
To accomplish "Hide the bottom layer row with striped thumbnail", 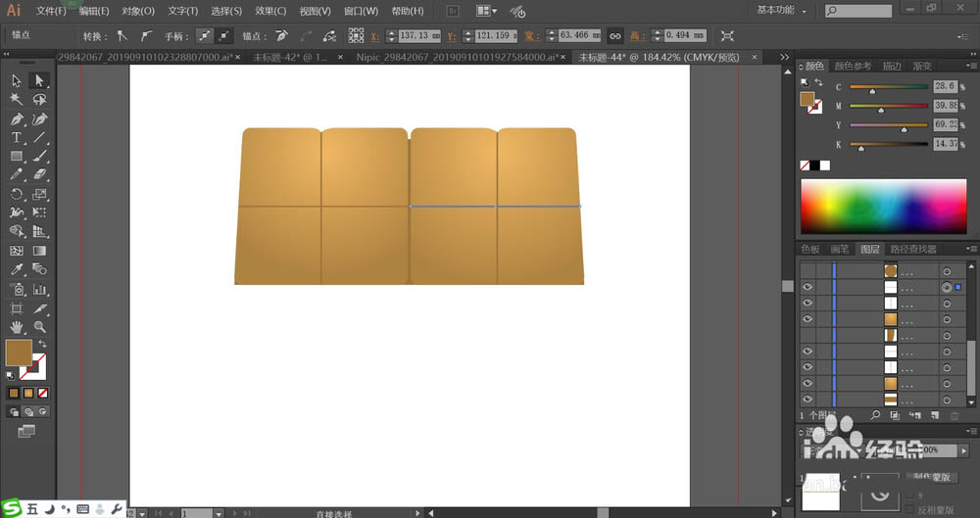I will coord(808,400).
